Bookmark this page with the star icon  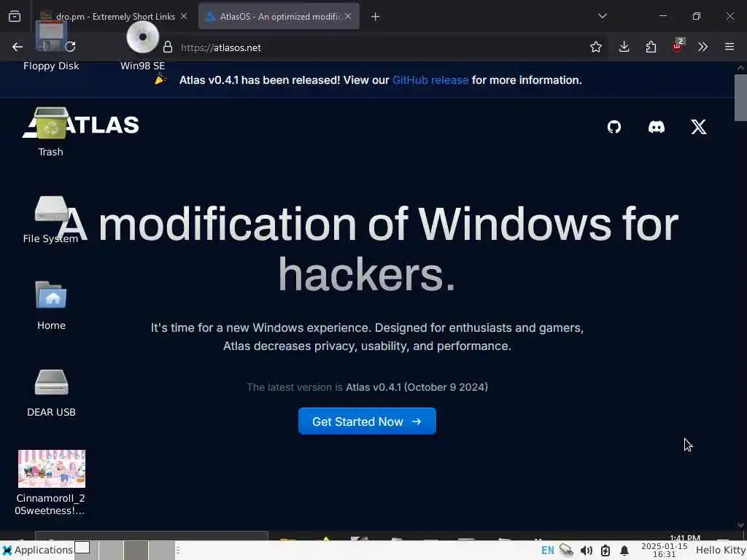[595, 47]
